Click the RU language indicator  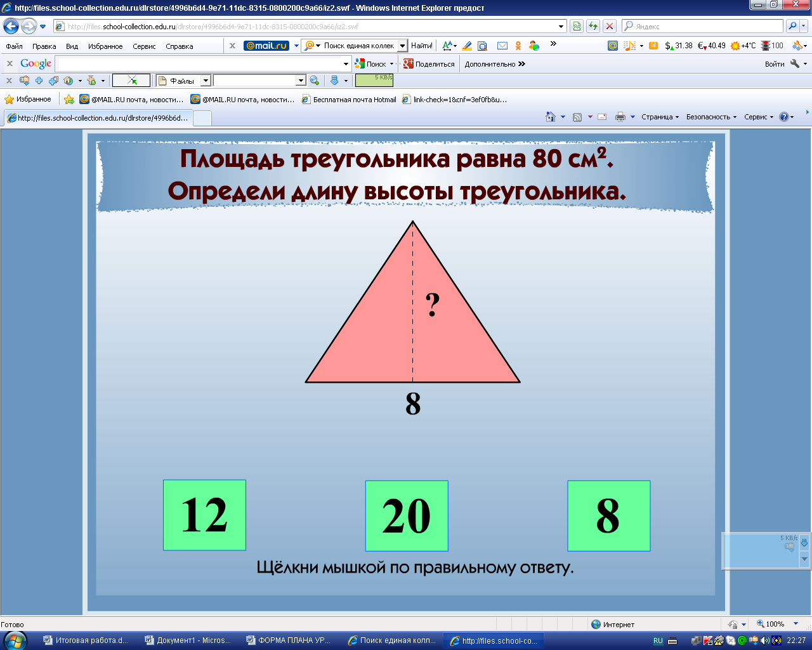[658, 640]
